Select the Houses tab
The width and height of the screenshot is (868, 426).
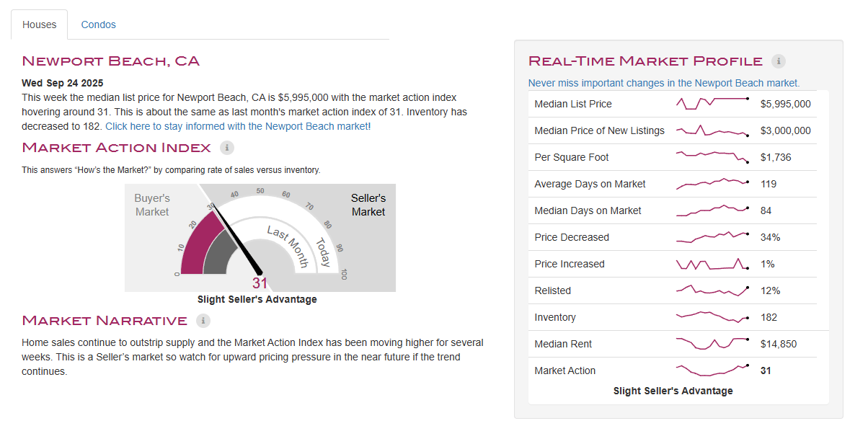point(40,25)
